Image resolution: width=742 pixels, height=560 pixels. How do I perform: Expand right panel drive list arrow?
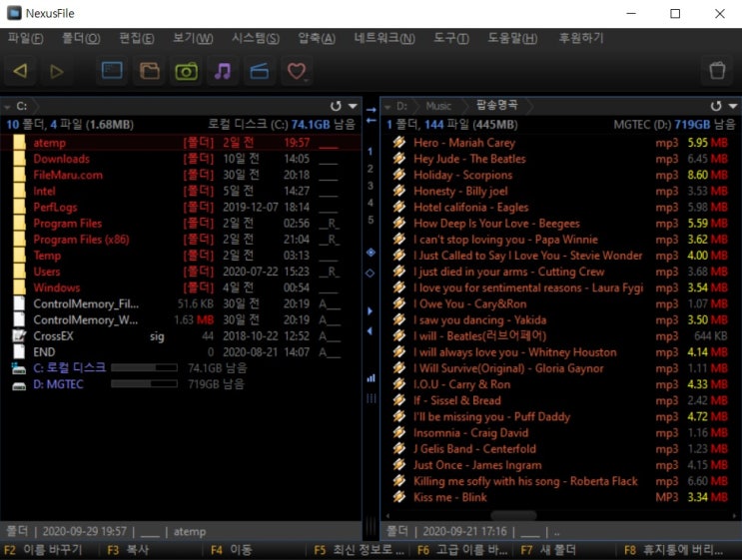click(x=387, y=108)
